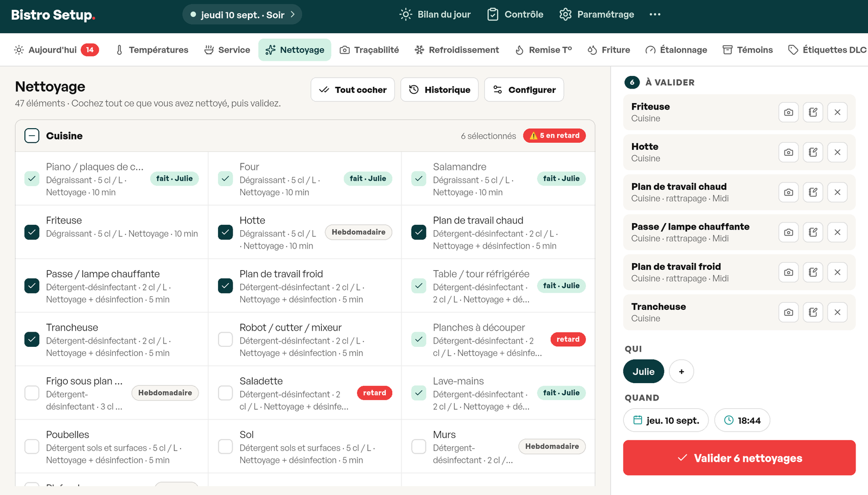Open photo capture for Friteuse

789,112
